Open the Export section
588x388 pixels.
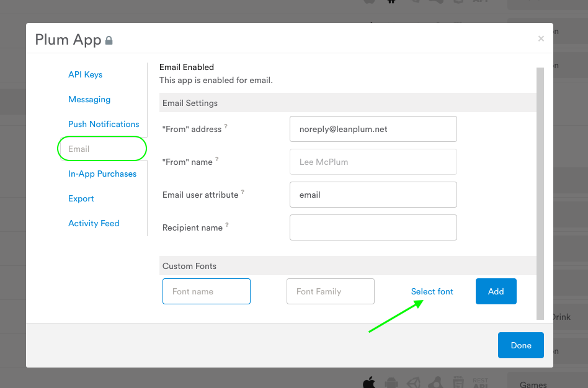click(81, 198)
